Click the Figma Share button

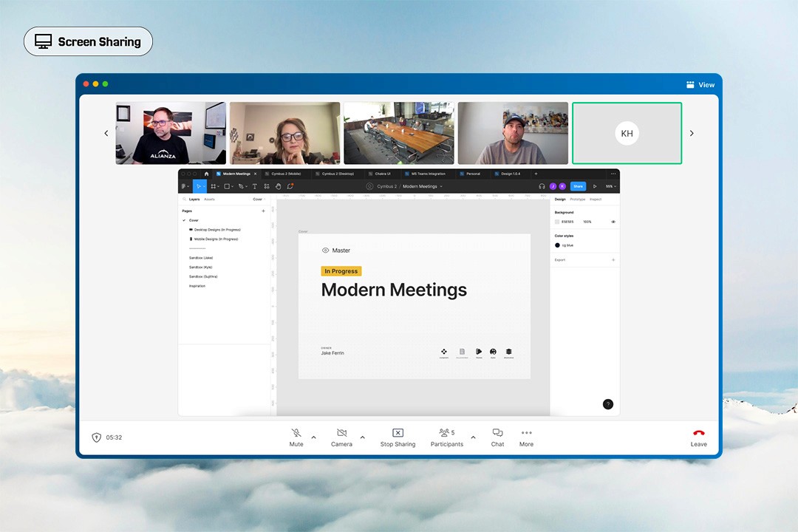[578, 186]
